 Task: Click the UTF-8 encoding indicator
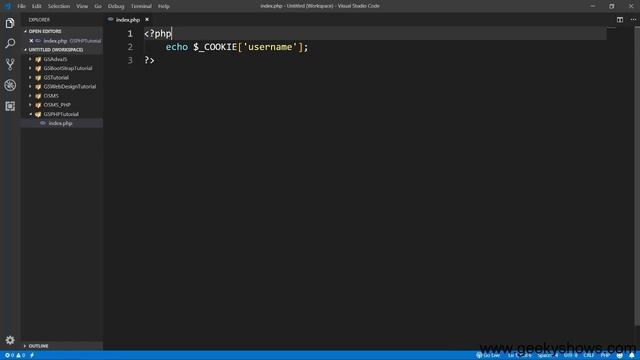(570, 356)
